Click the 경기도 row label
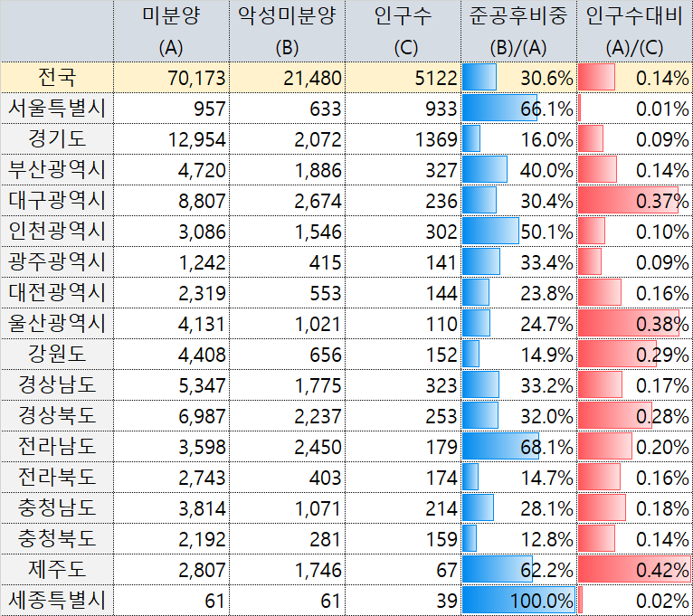693x616 pixels. [57, 138]
